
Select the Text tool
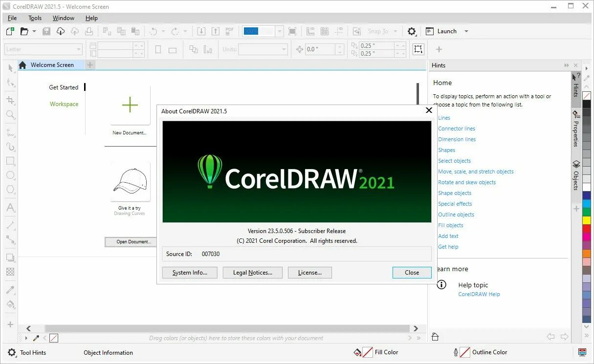coord(10,208)
